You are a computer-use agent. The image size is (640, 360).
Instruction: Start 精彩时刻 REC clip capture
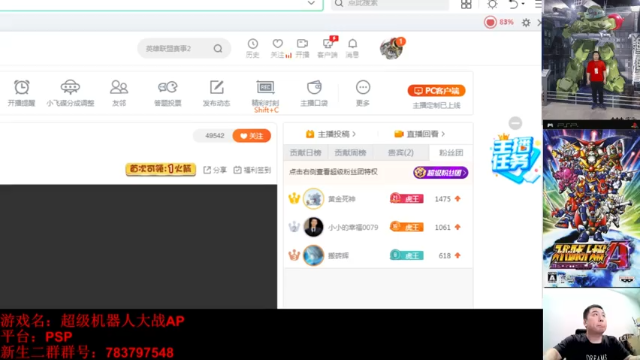click(x=265, y=87)
